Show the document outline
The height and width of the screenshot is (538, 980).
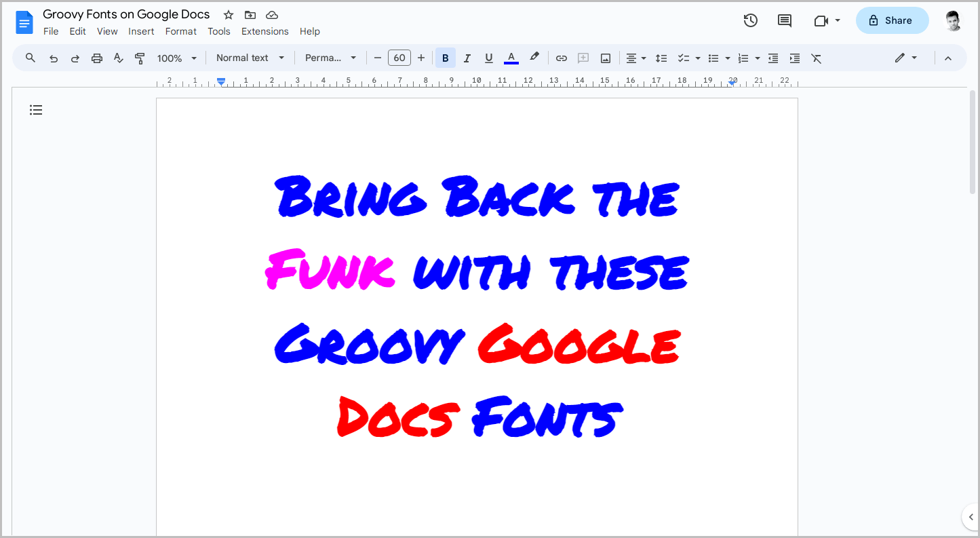click(x=36, y=110)
